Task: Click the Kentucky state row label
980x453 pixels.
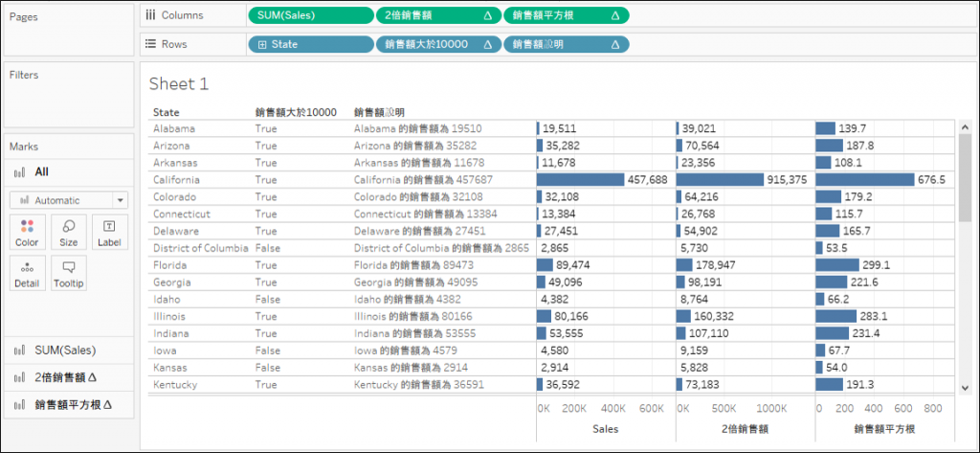Action: (175, 385)
